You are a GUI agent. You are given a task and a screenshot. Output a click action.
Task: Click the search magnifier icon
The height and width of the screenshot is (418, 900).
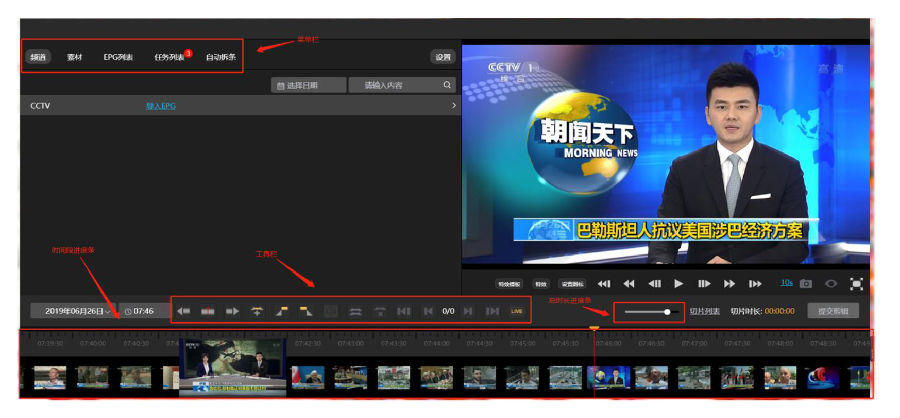[448, 85]
